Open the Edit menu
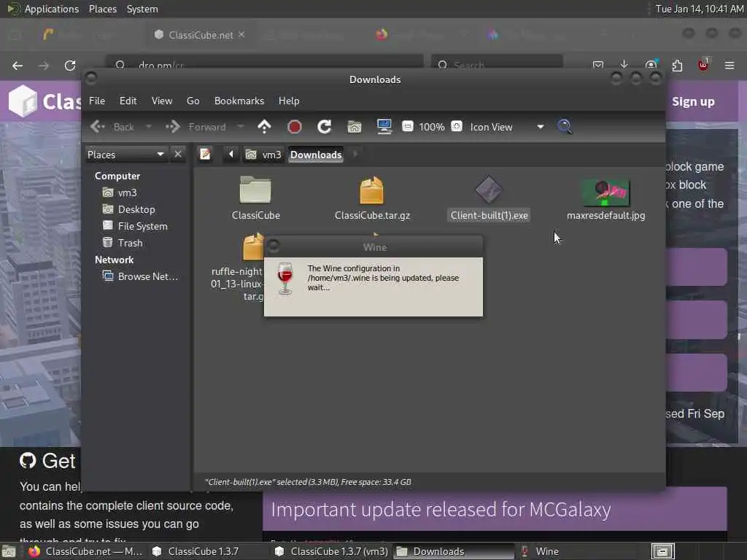The width and height of the screenshot is (747, 560). click(x=128, y=101)
